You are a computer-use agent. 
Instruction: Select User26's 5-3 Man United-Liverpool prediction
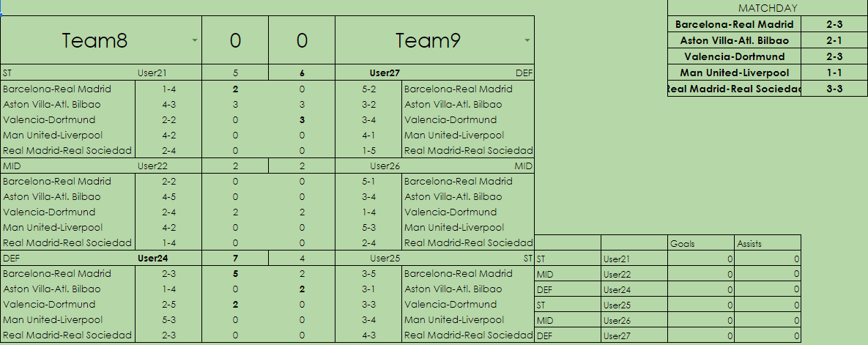[368, 227]
